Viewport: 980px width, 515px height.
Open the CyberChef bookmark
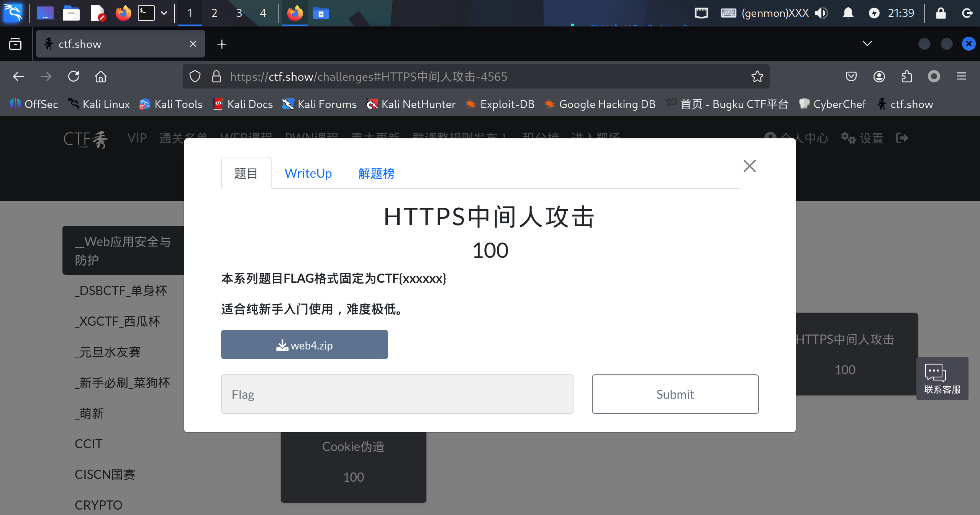tap(832, 104)
